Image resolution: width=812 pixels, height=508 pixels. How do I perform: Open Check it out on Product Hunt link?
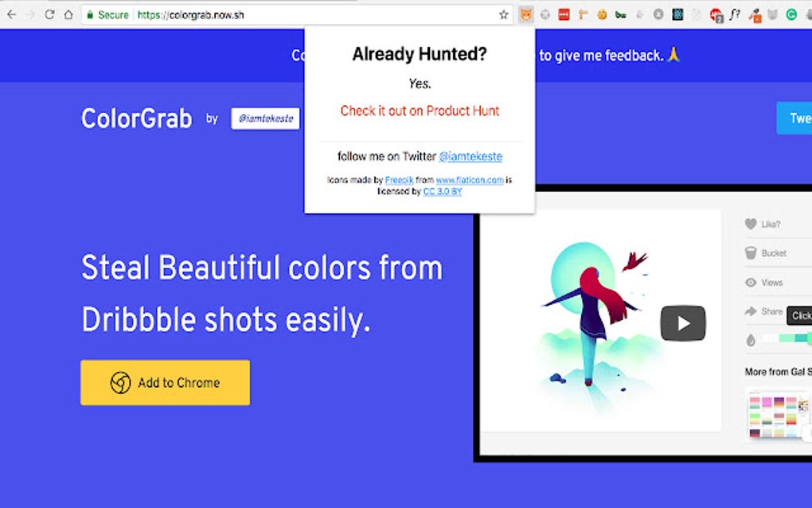coord(420,111)
